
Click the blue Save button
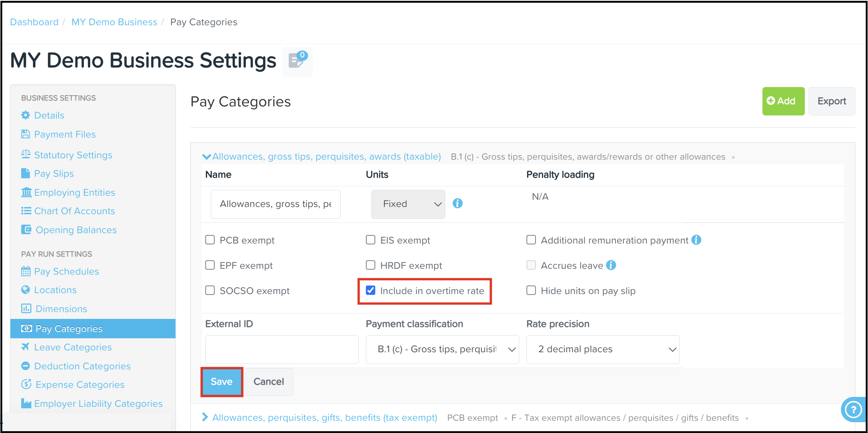click(222, 382)
